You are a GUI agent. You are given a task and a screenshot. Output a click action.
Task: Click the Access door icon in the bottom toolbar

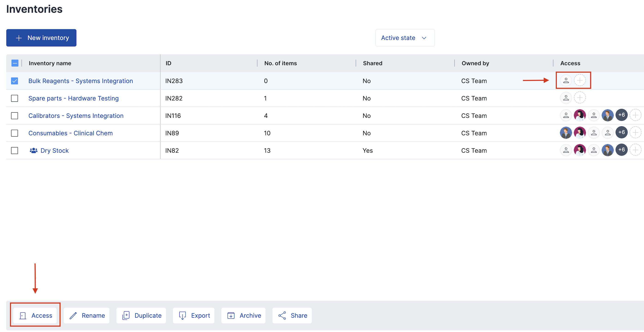coord(23,315)
